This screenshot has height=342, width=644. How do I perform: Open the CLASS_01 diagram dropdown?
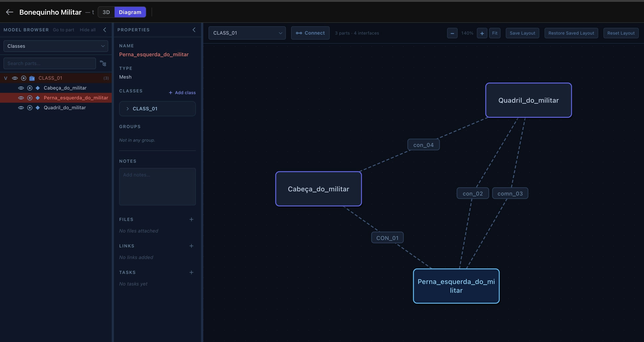pyautogui.click(x=247, y=33)
